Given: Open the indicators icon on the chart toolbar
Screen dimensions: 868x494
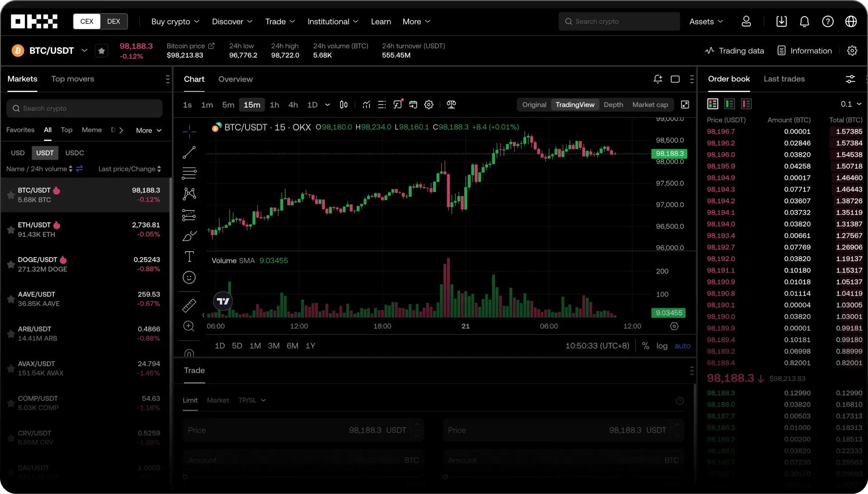Looking at the screenshot, I should pos(367,104).
